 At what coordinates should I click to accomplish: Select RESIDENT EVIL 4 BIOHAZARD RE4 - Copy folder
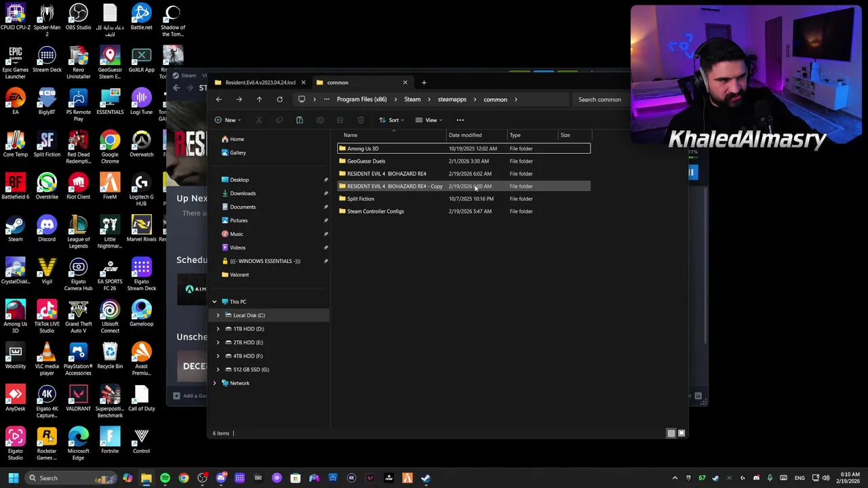464,186
